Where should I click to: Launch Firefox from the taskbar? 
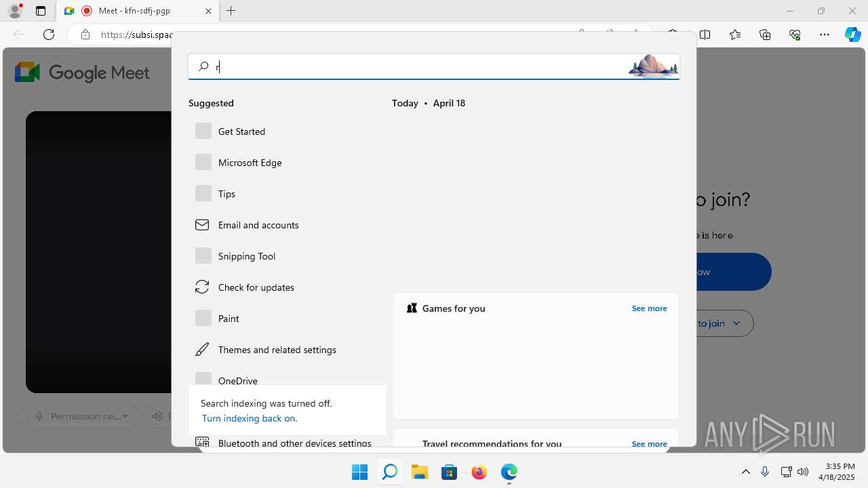click(x=479, y=472)
